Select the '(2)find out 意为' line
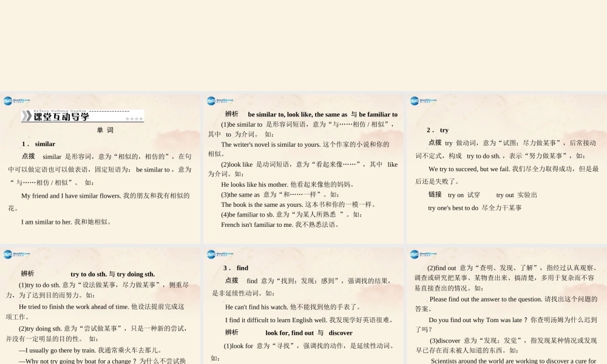The image size is (607, 364). click(x=512, y=268)
